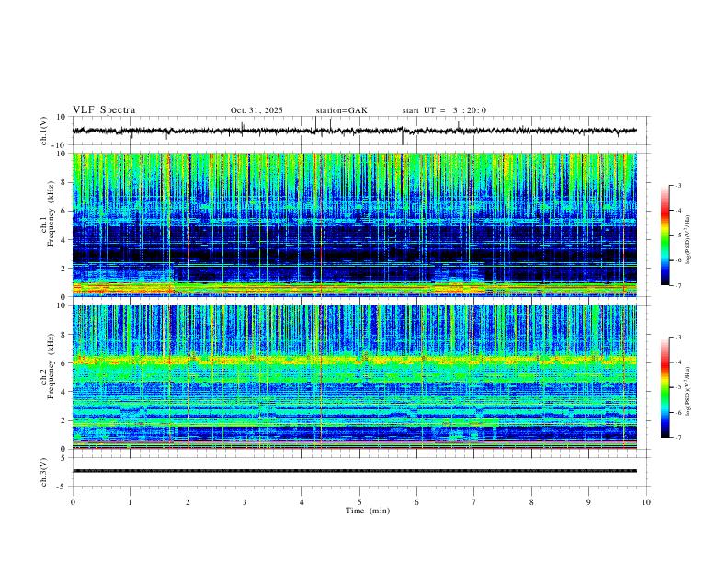
Task: Click the "start UT = 3 : 20: 0" text
Action: click(x=444, y=110)
